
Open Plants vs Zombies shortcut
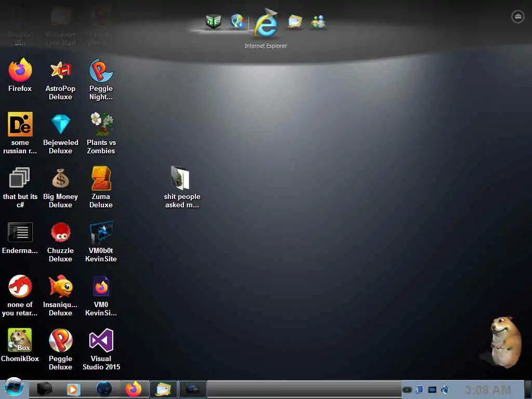click(x=101, y=133)
